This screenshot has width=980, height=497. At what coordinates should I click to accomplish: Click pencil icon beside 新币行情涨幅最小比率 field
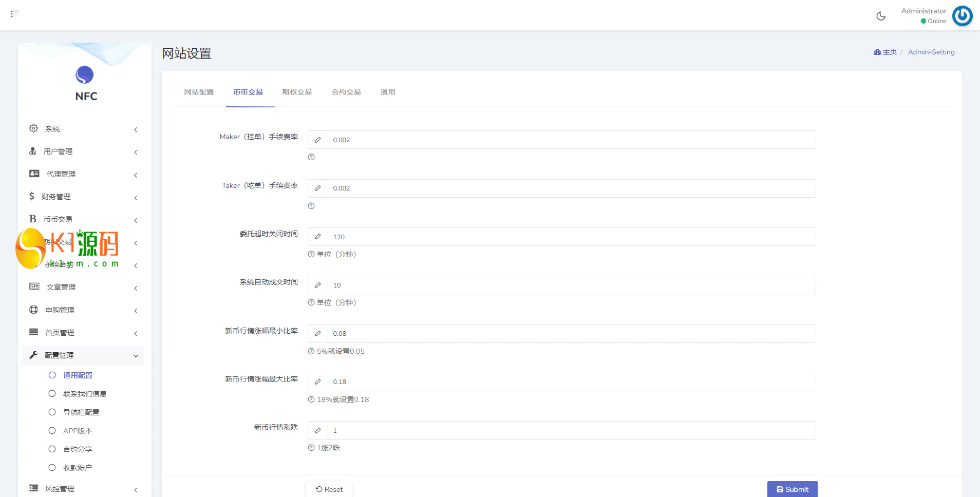318,334
